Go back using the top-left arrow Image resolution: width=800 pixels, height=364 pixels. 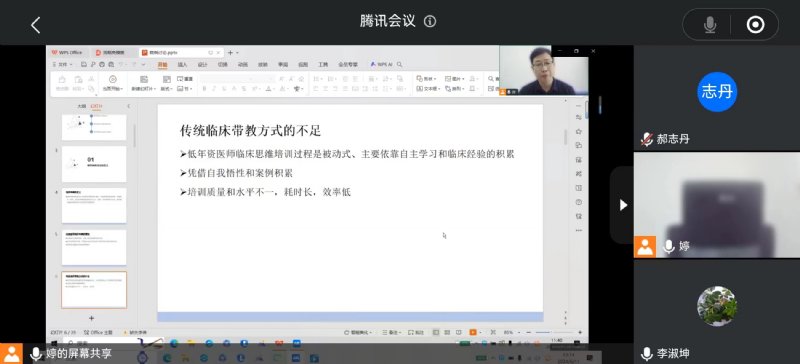35,25
